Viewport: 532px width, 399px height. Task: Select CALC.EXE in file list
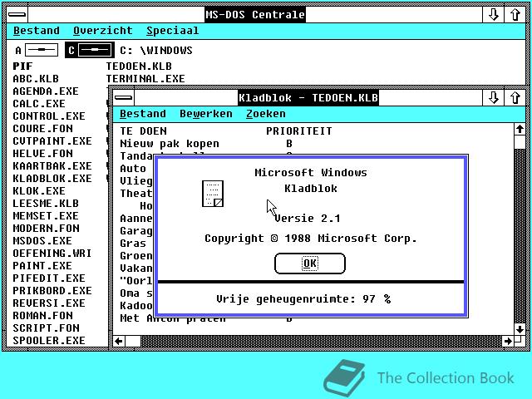[x=39, y=103]
